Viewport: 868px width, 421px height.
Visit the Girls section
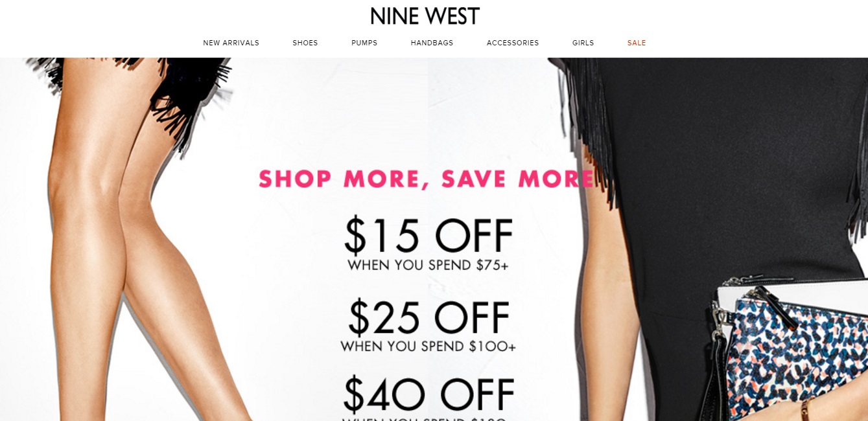pos(583,43)
